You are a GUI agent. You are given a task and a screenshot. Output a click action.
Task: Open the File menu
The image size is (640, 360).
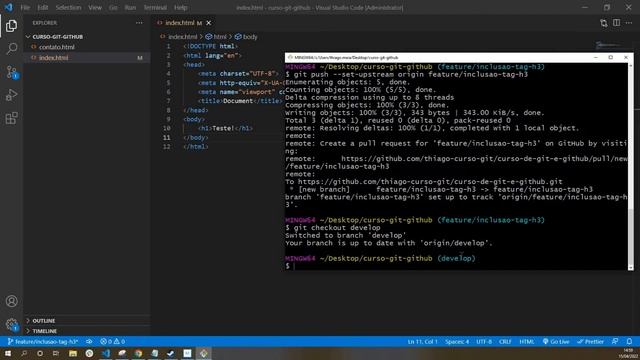25,7
